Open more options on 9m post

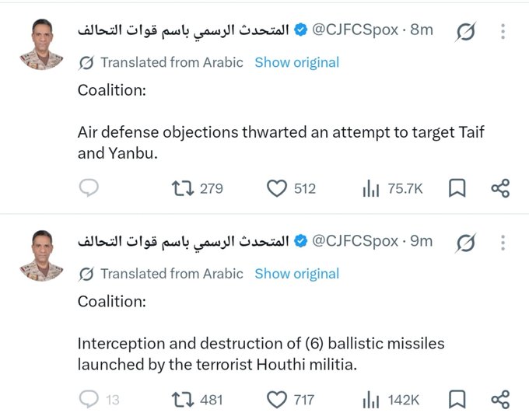point(503,243)
